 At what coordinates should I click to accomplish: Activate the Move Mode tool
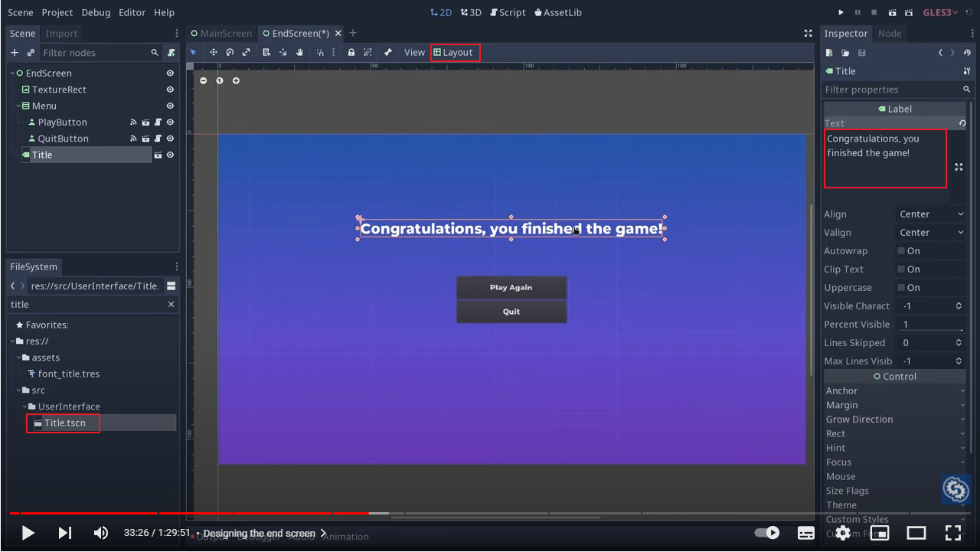point(214,52)
